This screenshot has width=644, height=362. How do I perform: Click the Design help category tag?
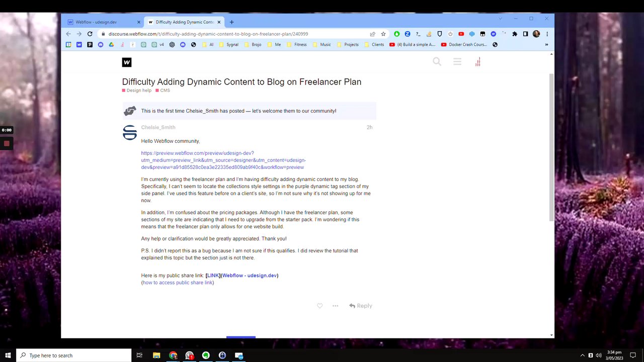(137, 90)
